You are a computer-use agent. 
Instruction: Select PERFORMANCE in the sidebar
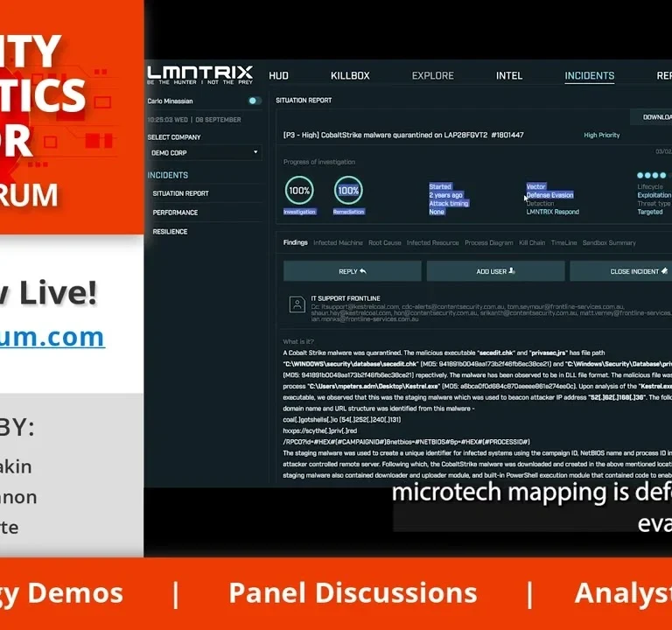[175, 213]
